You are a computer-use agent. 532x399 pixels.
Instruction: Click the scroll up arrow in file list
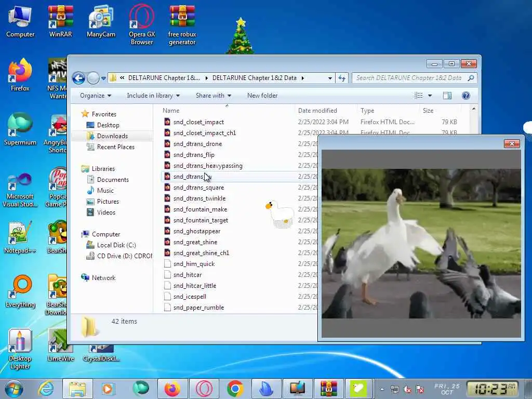coord(474,109)
